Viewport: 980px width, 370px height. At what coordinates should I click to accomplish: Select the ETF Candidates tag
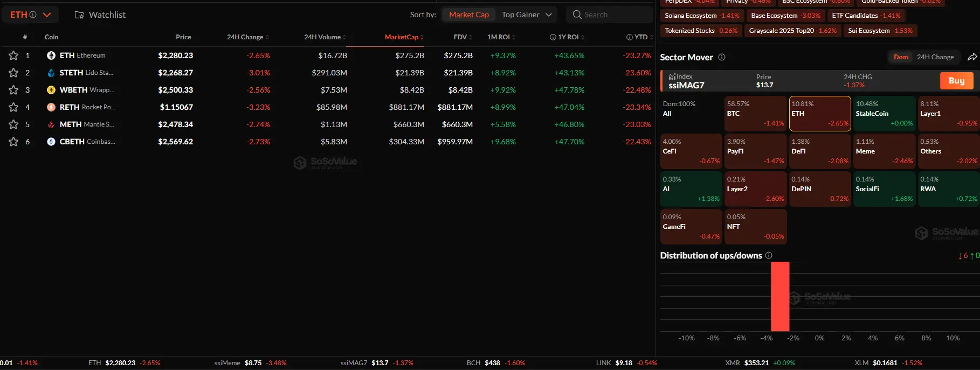pyautogui.click(x=866, y=16)
